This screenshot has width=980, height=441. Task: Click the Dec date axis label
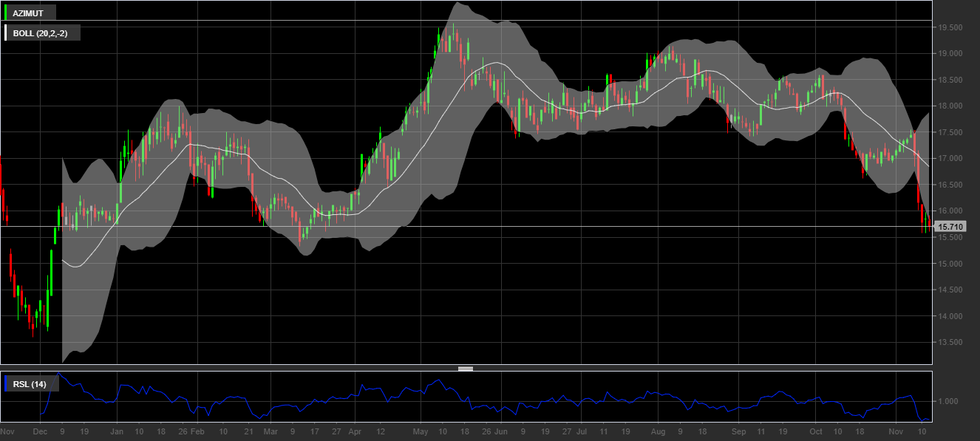[x=41, y=431]
